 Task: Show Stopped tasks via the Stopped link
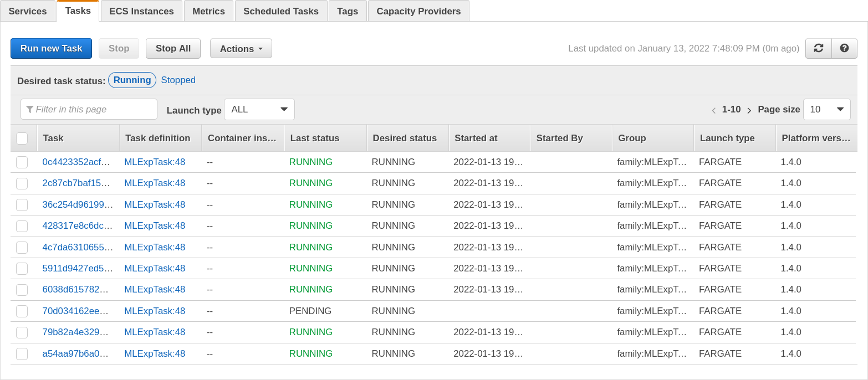tap(178, 80)
